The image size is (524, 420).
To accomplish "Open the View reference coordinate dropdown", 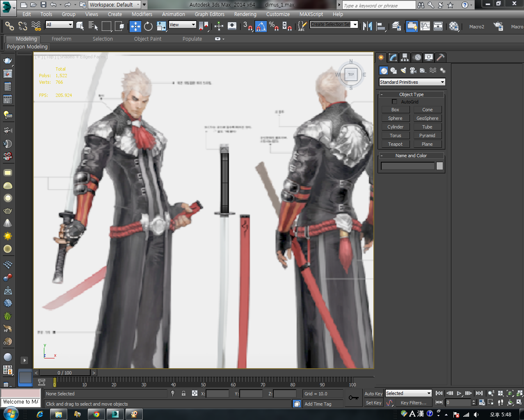I will (183, 25).
